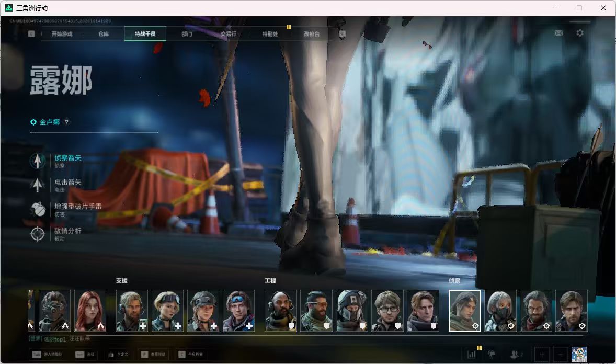Screen dimensions: 616x364
Task: Pick the brown-haired 工程 operator without glasses
Action: point(423,311)
